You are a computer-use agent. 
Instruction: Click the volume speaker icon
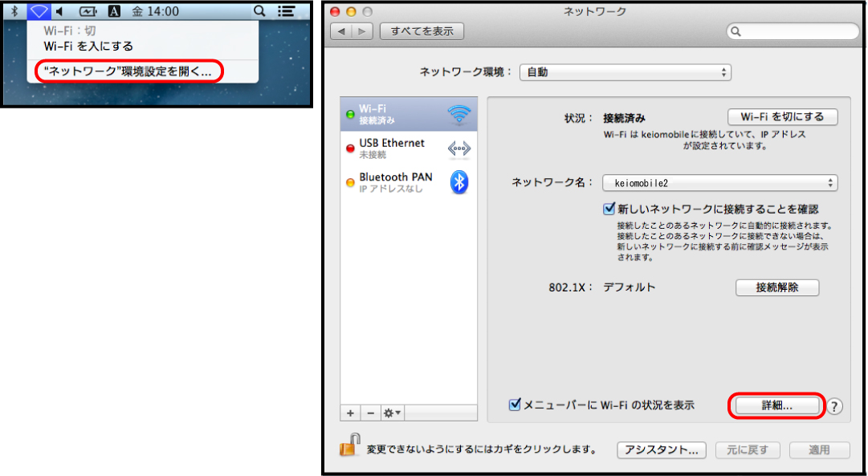pyautogui.click(x=60, y=11)
